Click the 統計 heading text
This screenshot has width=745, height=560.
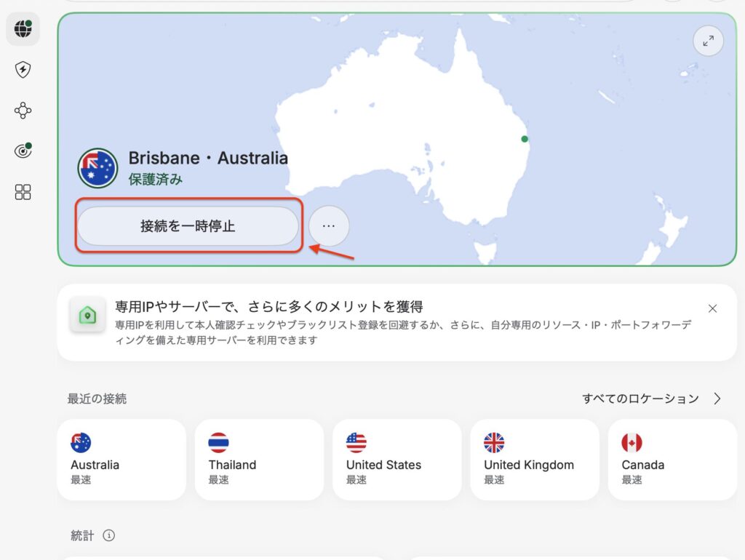[x=82, y=536]
